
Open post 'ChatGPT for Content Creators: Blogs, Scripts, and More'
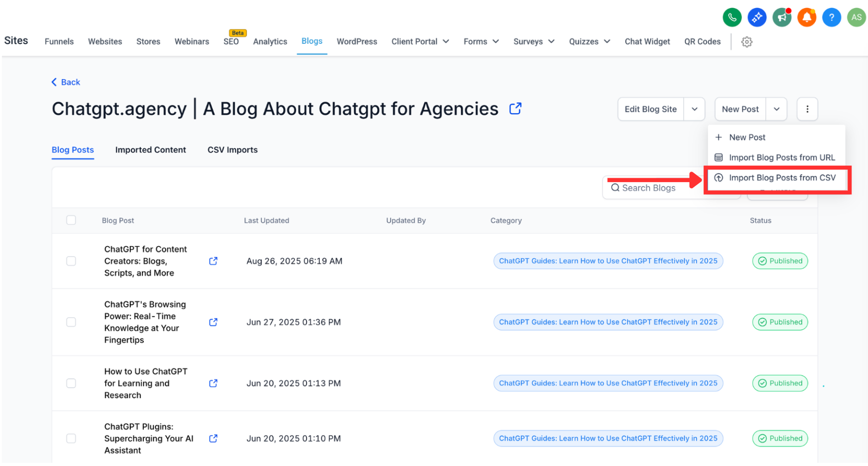(145, 261)
